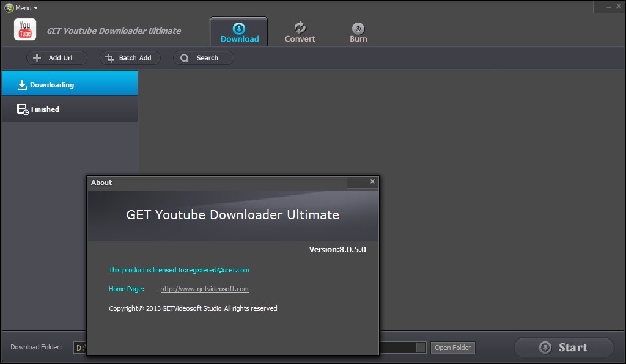Click the Start download button
Viewport: 626px width, 364px height.
[x=564, y=348]
